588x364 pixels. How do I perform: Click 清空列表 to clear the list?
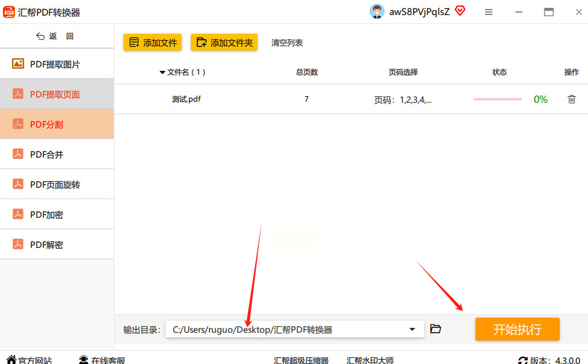tap(287, 43)
